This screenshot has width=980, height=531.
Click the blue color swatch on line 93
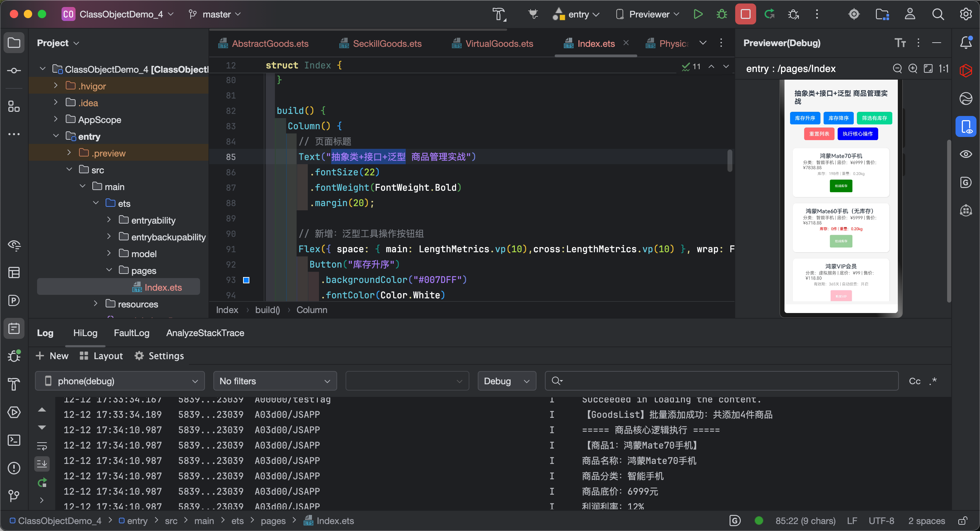click(x=246, y=280)
